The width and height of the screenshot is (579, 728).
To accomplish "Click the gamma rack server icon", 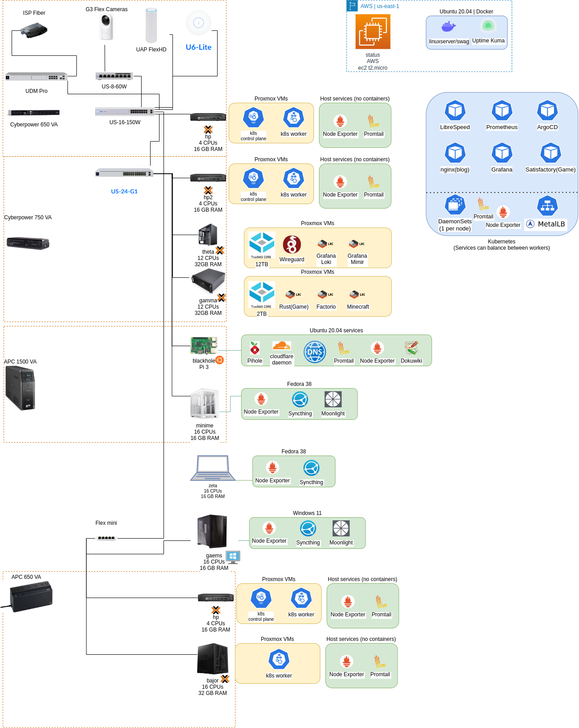I will (x=208, y=281).
